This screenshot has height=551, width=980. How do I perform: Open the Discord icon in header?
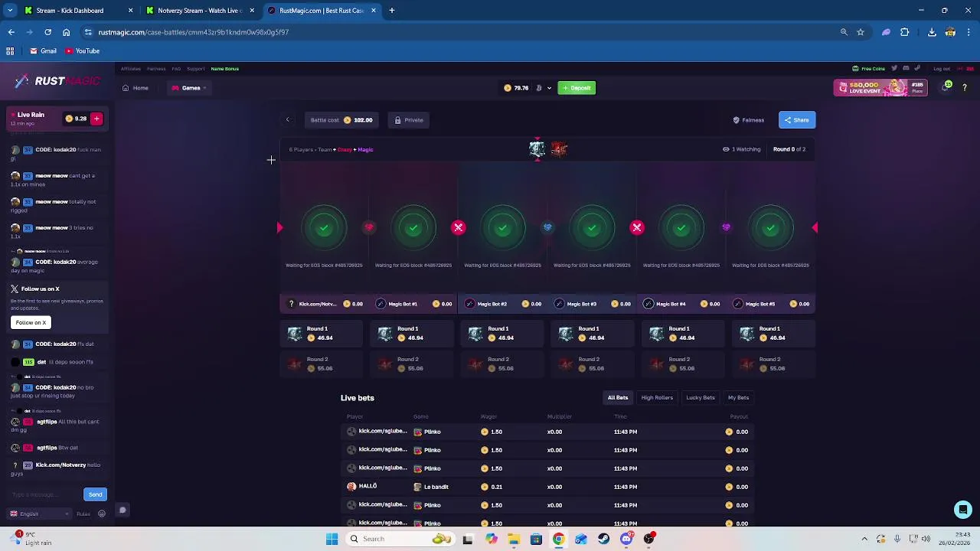click(906, 69)
